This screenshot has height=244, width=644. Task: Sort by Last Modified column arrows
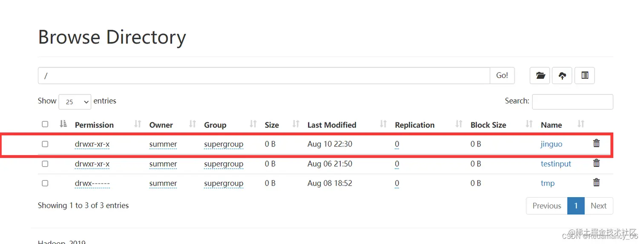click(x=383, y=124)
